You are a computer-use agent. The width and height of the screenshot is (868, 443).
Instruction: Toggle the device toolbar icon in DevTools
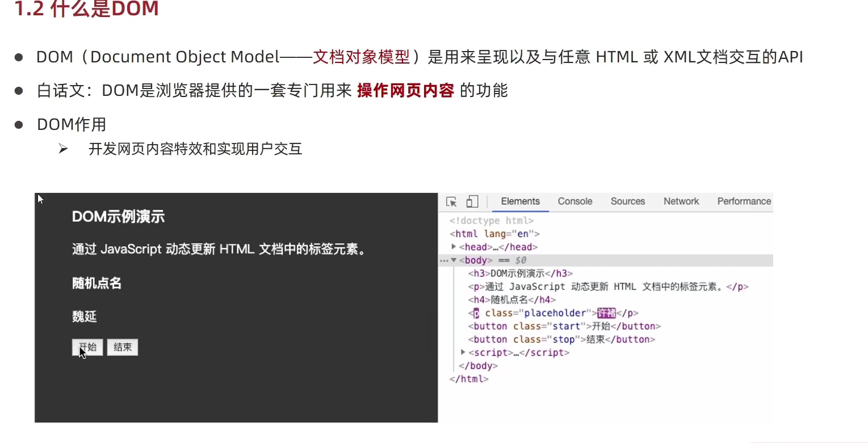472,201
